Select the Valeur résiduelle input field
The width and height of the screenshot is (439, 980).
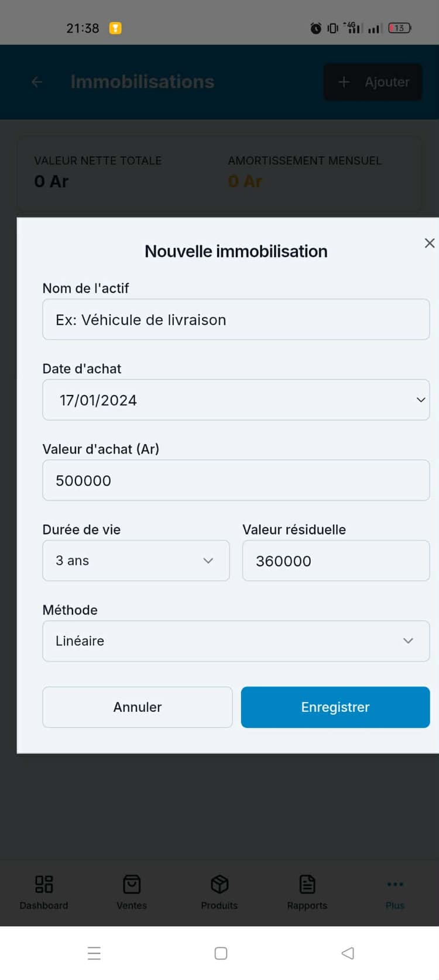click(x=336, y=561)
